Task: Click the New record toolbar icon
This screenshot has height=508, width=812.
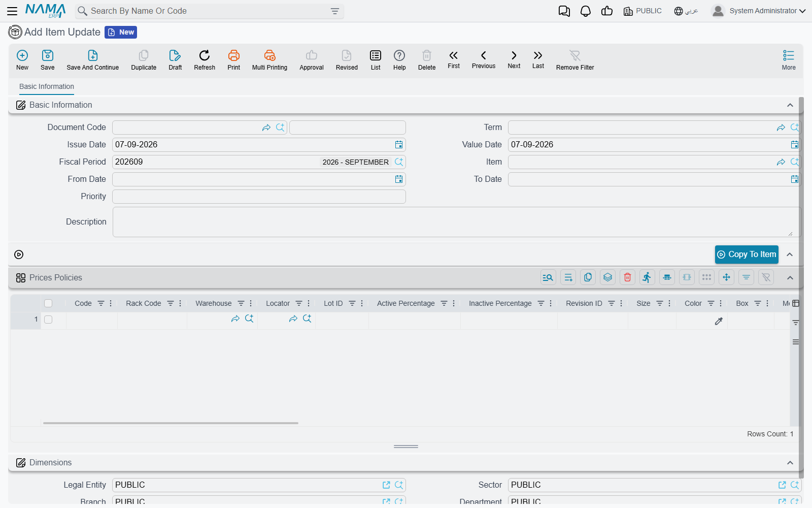Action: click(22, 60)
